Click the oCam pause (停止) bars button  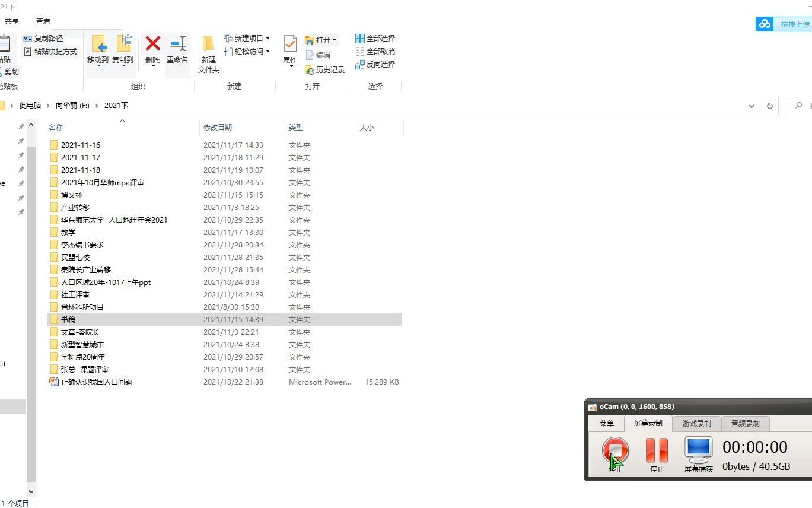pyautogui.click(x=657, y=450)
